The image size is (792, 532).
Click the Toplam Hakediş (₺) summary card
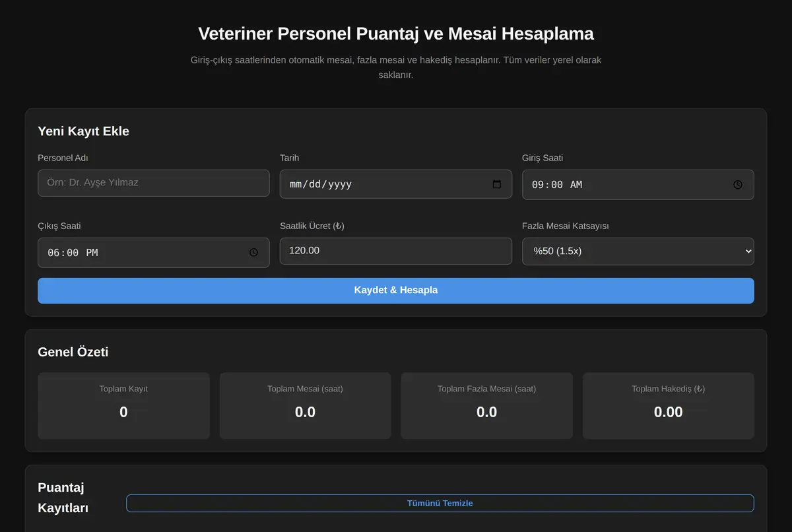[x=669, y=405]
